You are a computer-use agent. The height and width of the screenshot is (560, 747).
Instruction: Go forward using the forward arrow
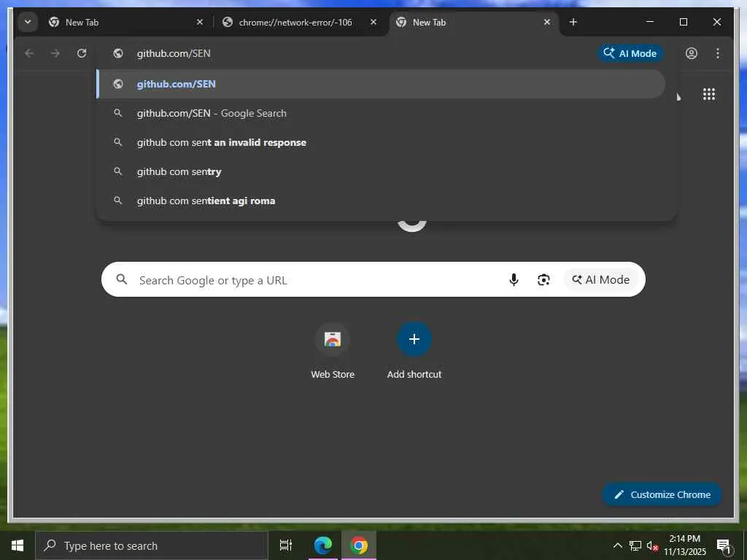tap(55, 53)
